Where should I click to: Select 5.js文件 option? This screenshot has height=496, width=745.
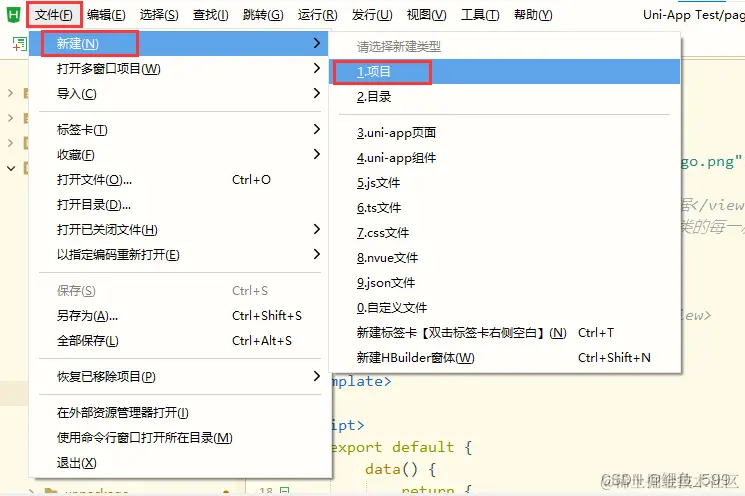505,183
